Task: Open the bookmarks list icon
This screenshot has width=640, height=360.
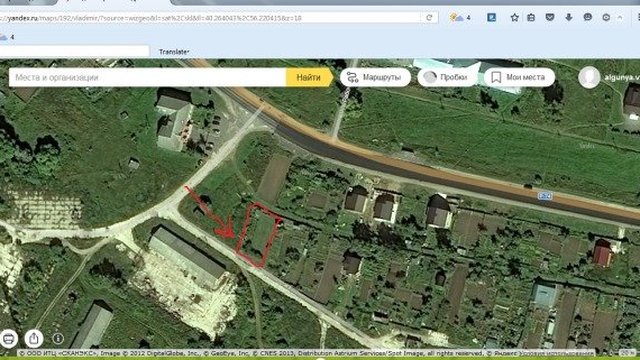Action: point(531,18)
